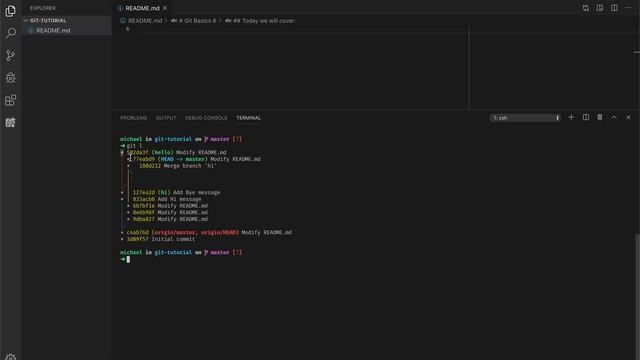Viewport: 640px width, 360px height.
Task: Click the EXPLORER sidebar title
Action: point(42,8)
